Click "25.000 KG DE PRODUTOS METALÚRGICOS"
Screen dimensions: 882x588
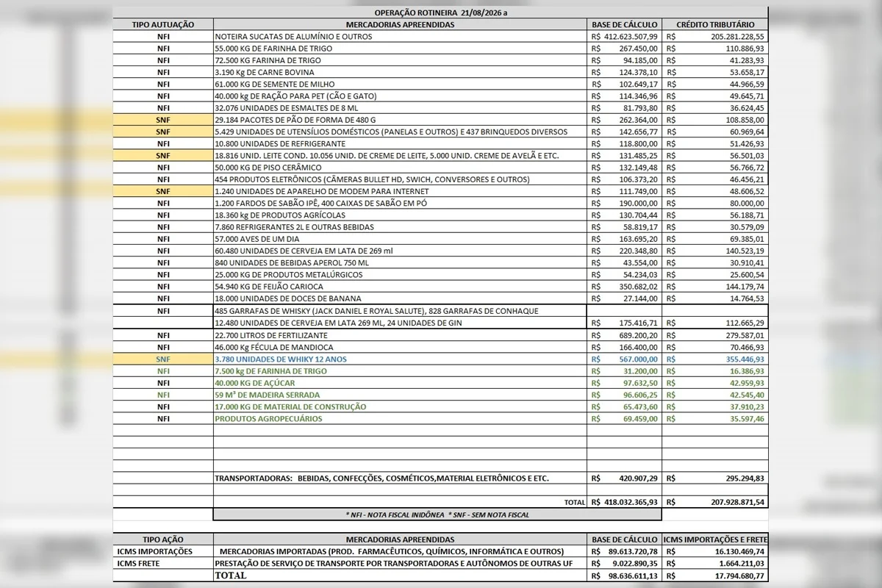tap(401, 274)
